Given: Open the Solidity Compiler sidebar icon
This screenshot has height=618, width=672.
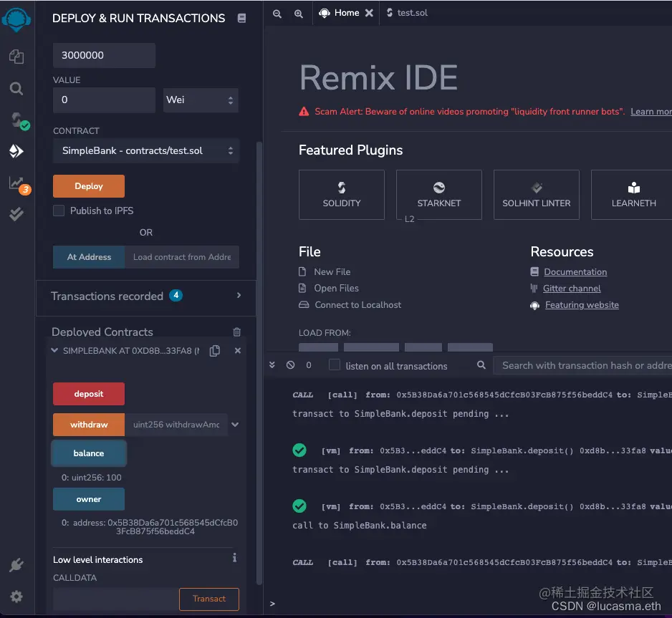Looking at the screenshot, I should coord(19,121).
